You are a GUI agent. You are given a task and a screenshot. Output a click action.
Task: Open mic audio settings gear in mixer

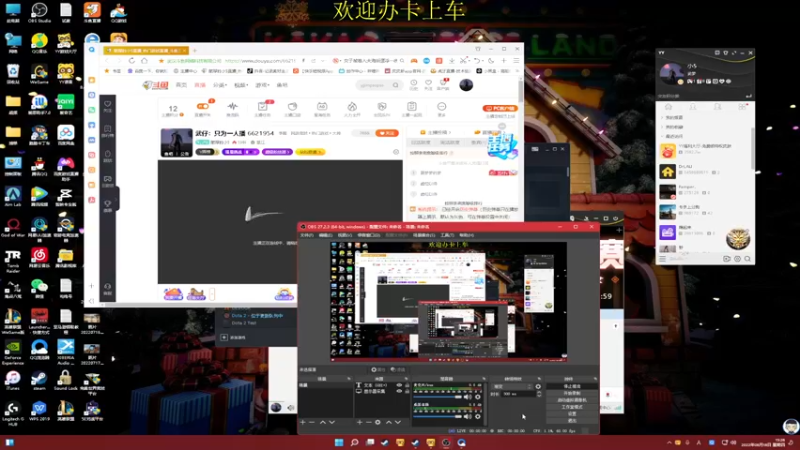(478, 397)
